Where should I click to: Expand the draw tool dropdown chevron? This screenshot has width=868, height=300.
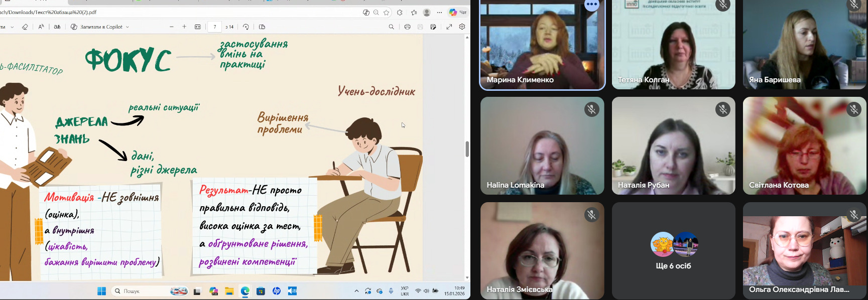point(12,27)
